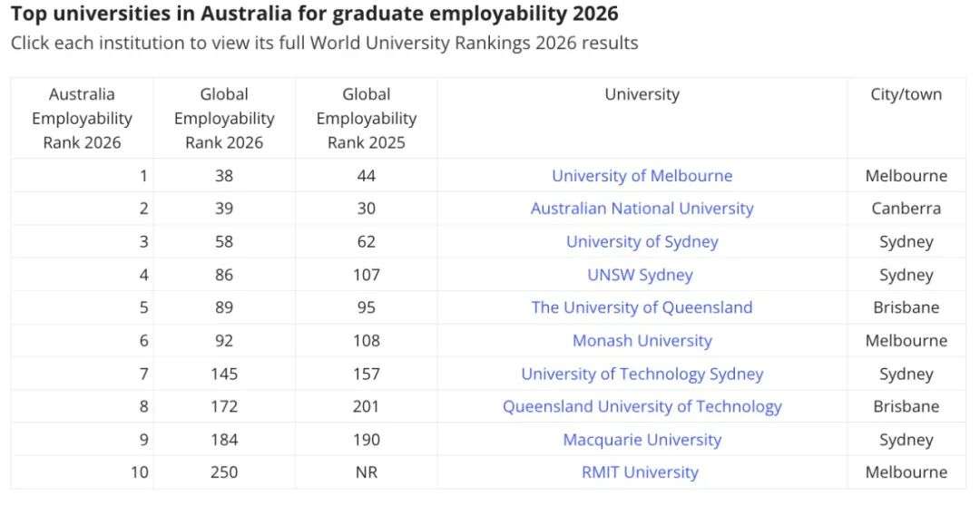
Task: Click the Australia Employability Rank 2026 header
Action: (x=82, y=118)
